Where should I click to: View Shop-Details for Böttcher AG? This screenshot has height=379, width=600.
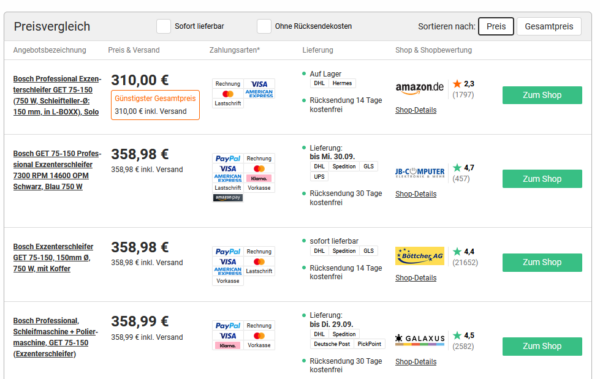click(x=416, y=278)
